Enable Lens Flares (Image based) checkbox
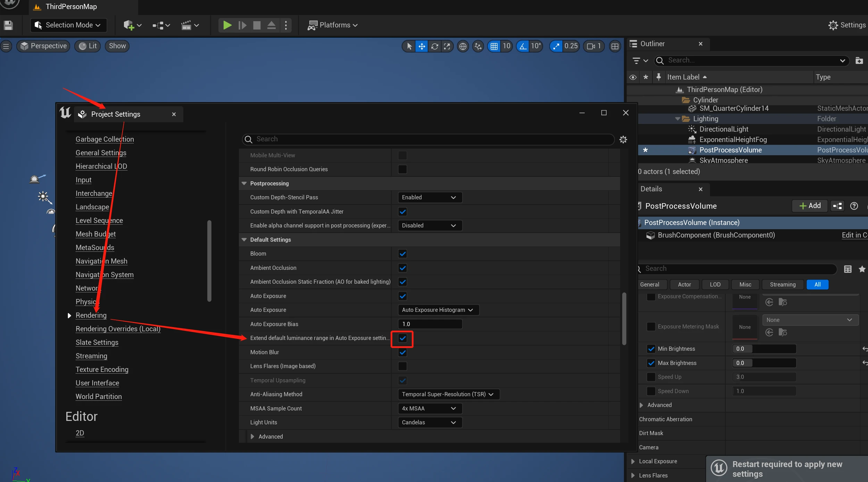 point(402,366)
